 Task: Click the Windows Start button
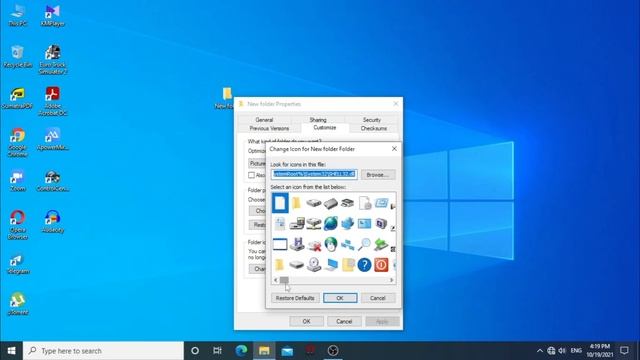[x=11, y=351]
